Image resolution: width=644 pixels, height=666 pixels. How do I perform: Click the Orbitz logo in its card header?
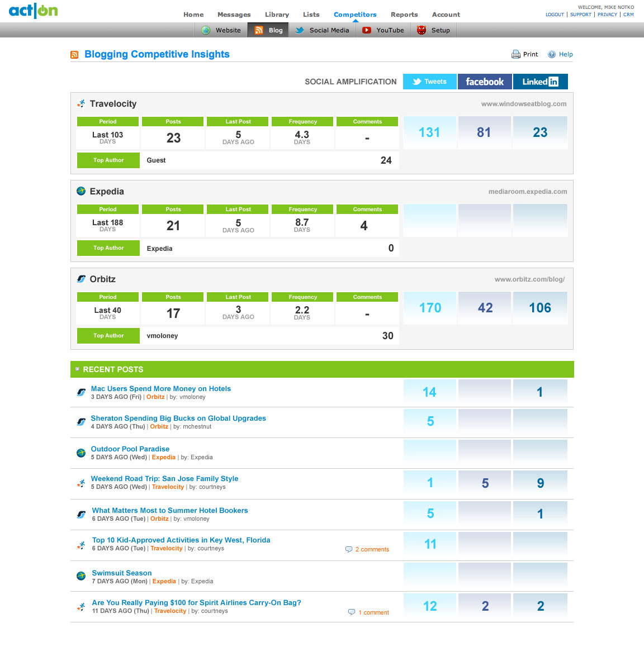(81, 279)
